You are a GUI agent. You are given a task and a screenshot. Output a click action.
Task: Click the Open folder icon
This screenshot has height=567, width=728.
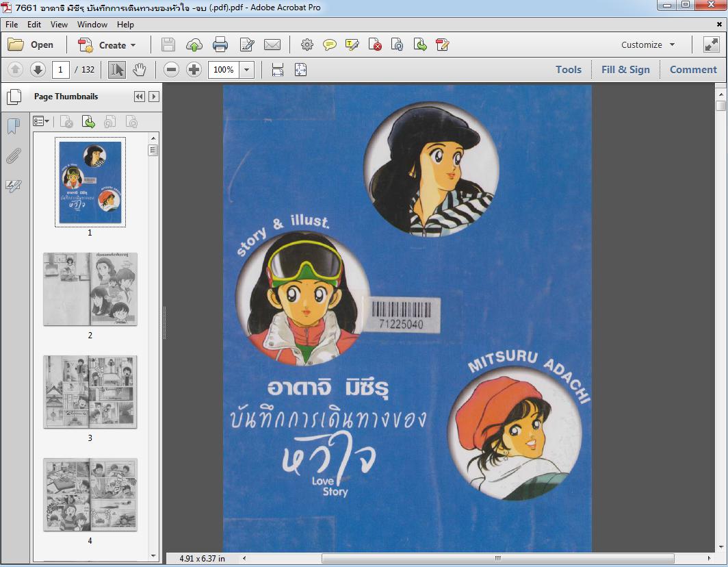click(16, 45)
